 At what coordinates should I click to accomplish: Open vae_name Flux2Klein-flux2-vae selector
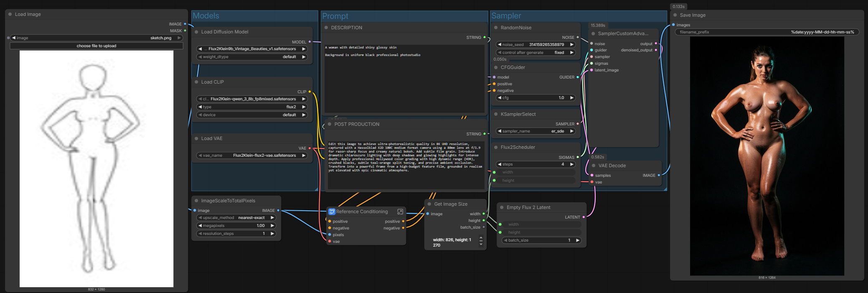click(252, 155)
